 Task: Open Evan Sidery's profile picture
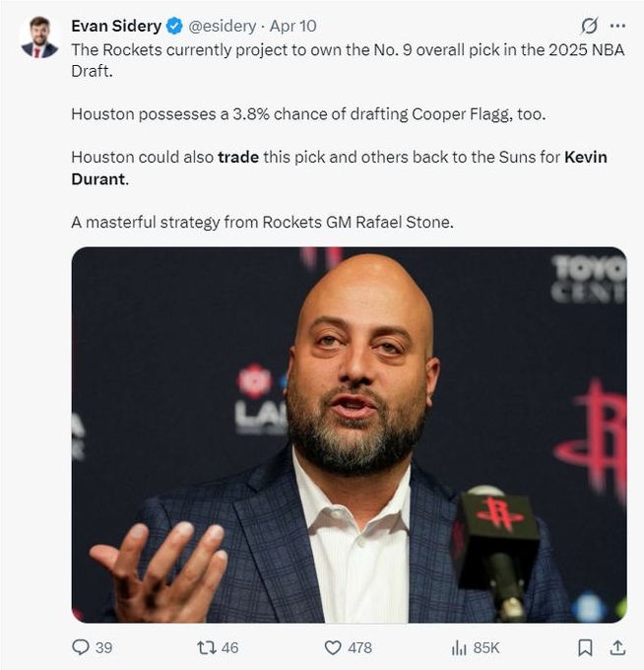tap(39, 37)
